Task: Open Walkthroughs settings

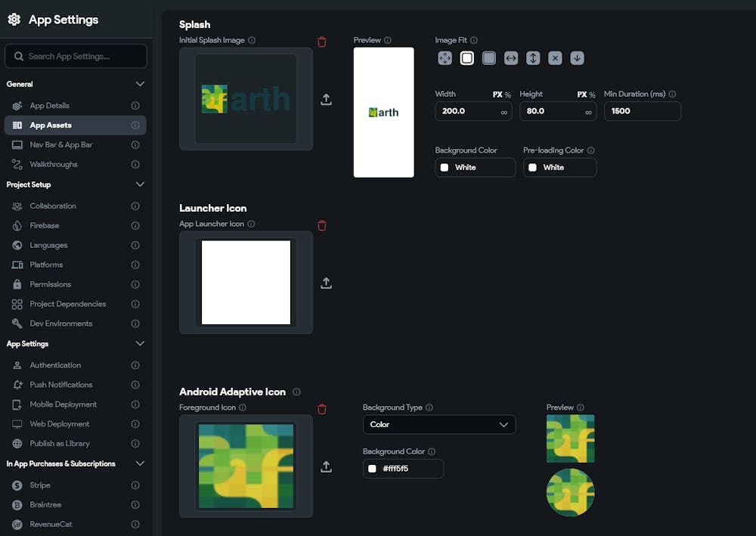Action: coord(75,164)
